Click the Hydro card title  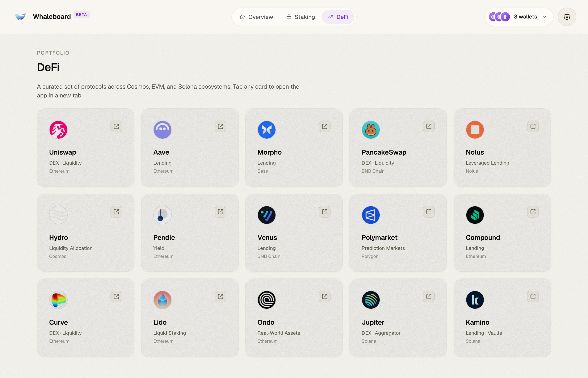point(58,238)
